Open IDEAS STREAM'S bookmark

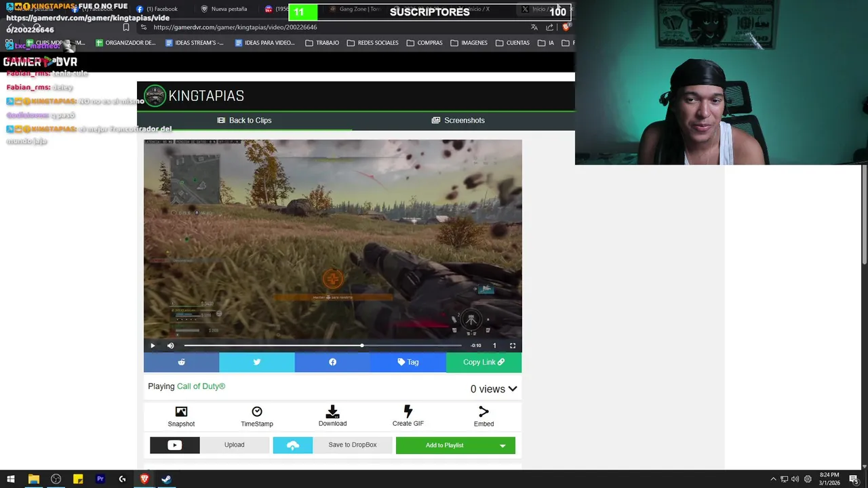(x=195, y=43)
